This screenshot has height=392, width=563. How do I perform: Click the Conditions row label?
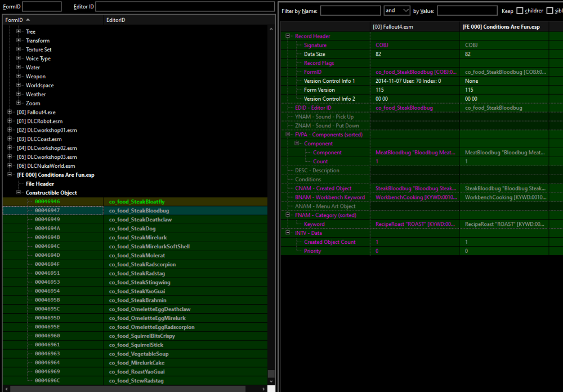[308, 179]
